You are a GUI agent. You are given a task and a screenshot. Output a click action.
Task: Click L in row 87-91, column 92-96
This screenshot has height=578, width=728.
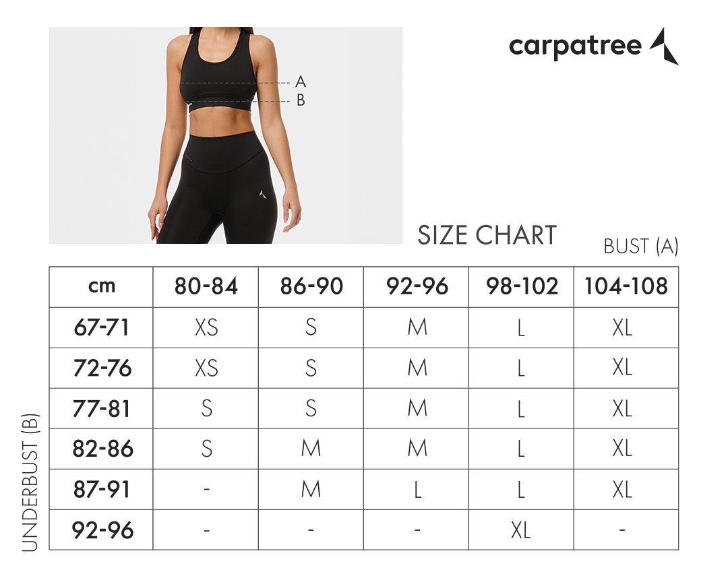[417, 490]
